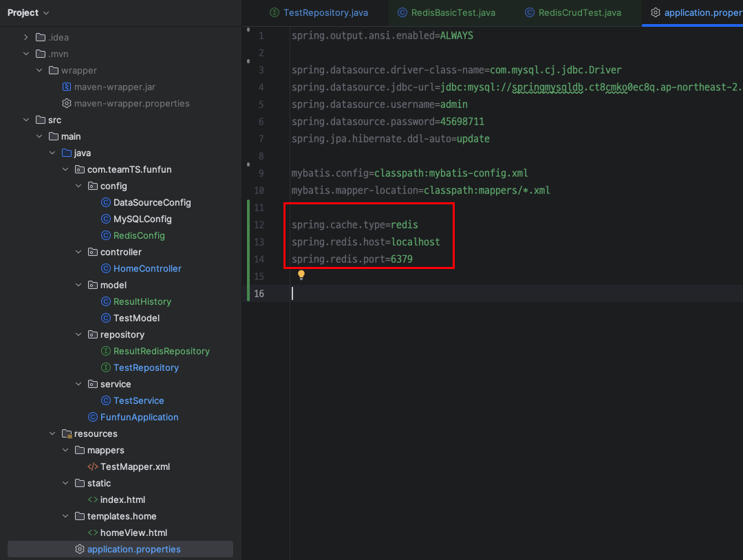Click TestModel class icon
This screenshot has height=560, width=743.
[x=106, y=319]
